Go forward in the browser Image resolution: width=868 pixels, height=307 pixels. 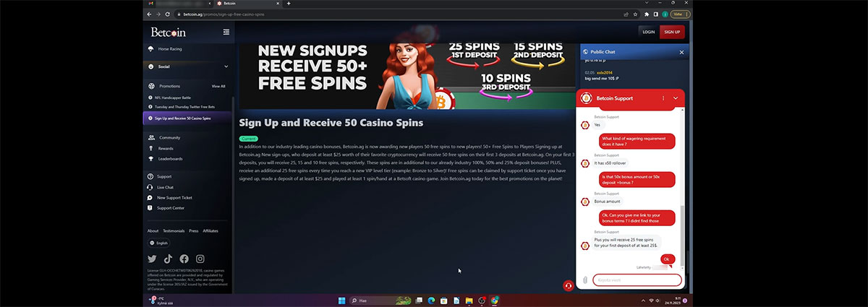click(158, 14)
